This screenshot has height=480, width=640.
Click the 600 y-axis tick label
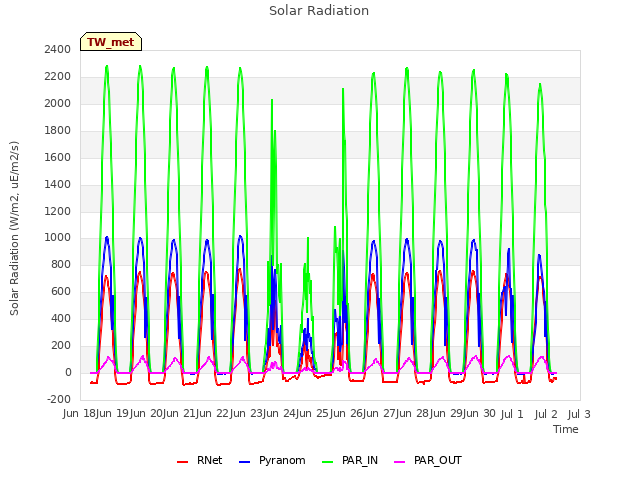(x=61, y=291)
